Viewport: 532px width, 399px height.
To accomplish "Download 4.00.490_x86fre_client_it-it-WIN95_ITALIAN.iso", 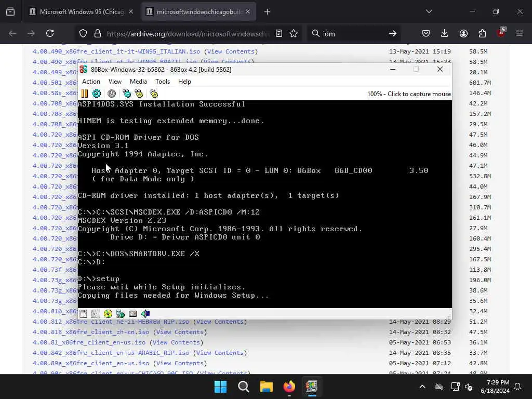I will pos(116,51).
